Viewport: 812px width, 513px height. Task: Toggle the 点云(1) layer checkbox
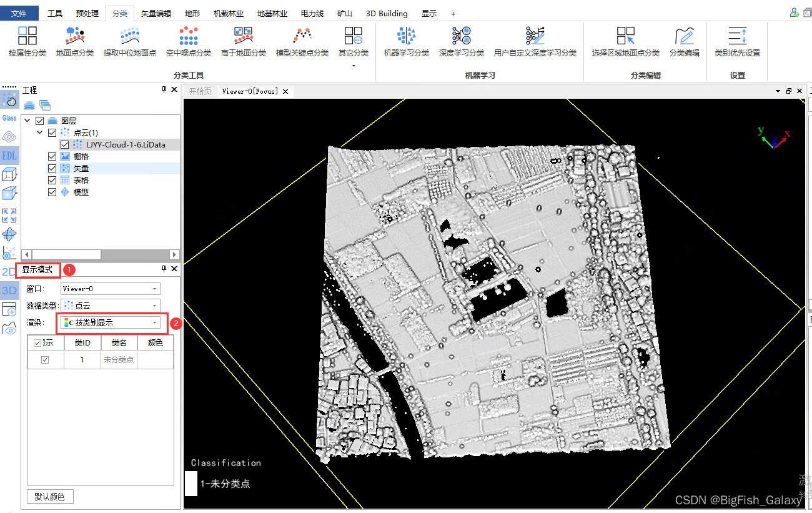pos(52,132)
